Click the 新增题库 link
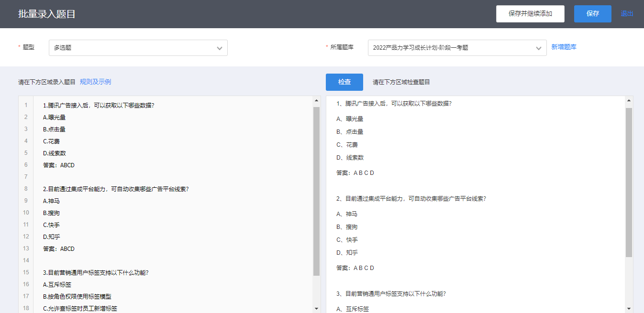This screenshot has height=313, width=644. [x=564, y=47]
